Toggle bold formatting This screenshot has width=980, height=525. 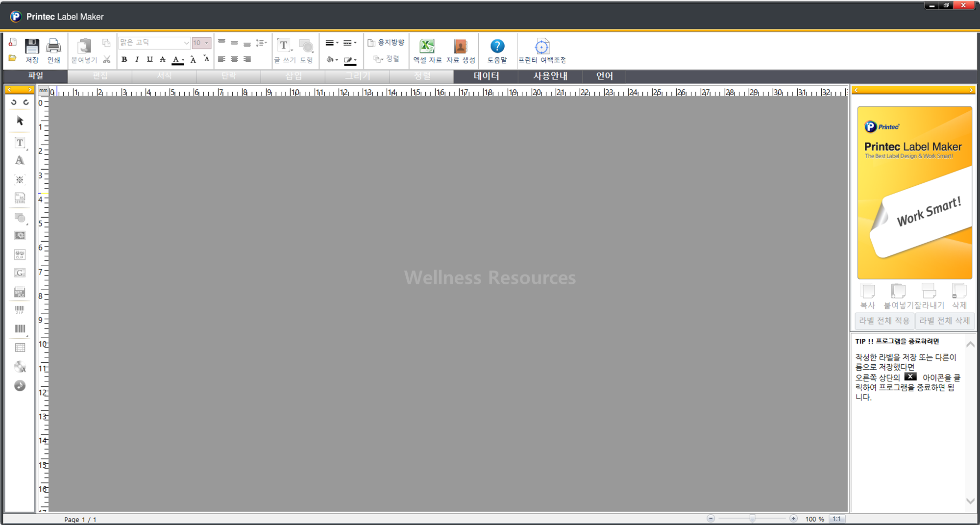(124, 59)
